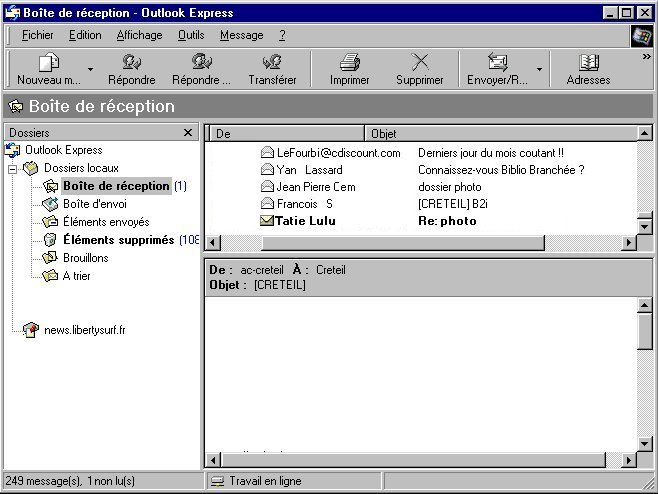The height and width of the screenshot is (494, 658).
Task: Open the Nouveau message dropdown arrow
Action: click(x=90, y=69)
